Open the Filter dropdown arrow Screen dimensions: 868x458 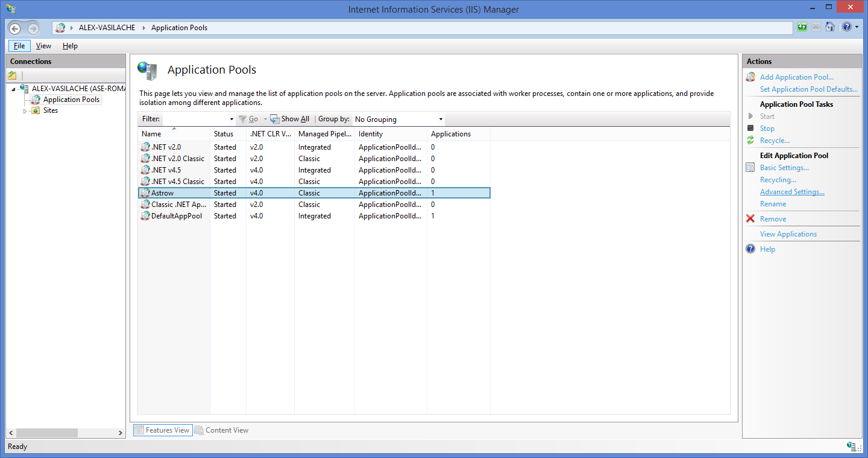(x=232, y=119)
